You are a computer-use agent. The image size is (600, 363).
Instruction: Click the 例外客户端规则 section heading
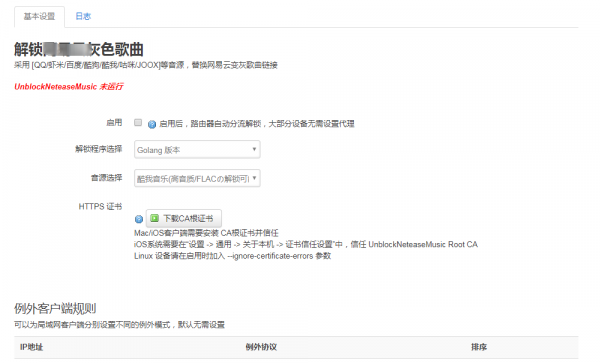55,308
